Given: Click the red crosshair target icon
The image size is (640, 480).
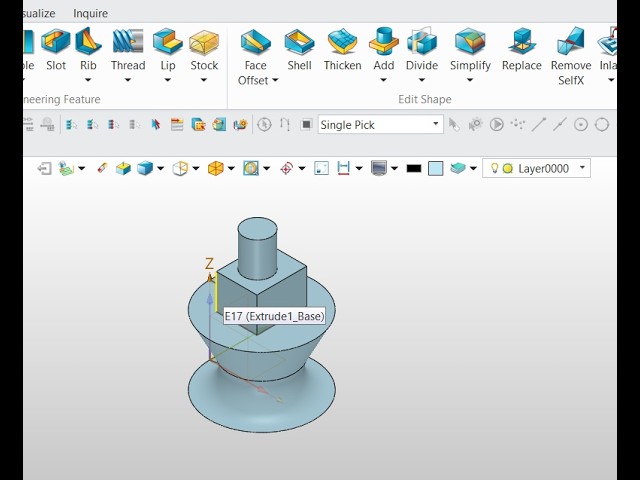Looking at the screenshot, I should [x=287, y=168].
